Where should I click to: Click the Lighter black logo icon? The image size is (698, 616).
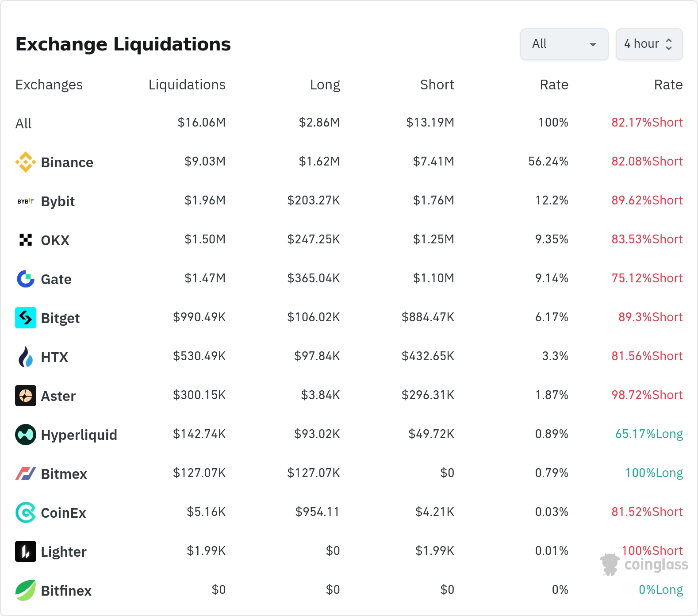25,551
